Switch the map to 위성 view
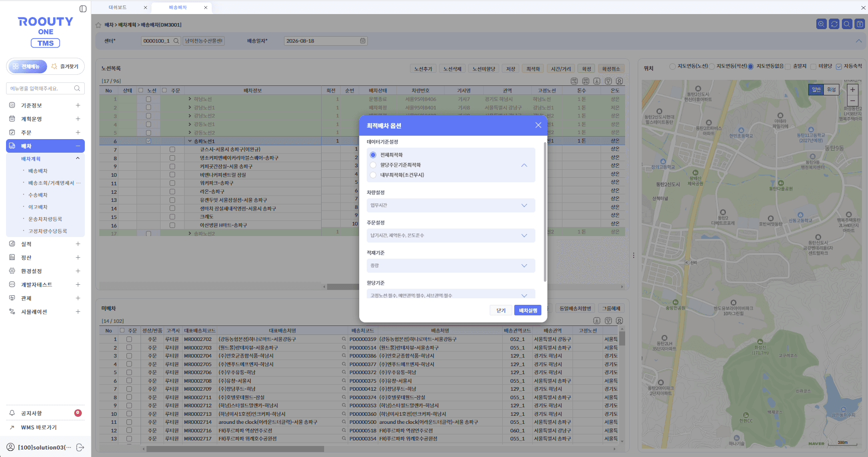The height and width of the screenshot is (457, 868). 831,89
